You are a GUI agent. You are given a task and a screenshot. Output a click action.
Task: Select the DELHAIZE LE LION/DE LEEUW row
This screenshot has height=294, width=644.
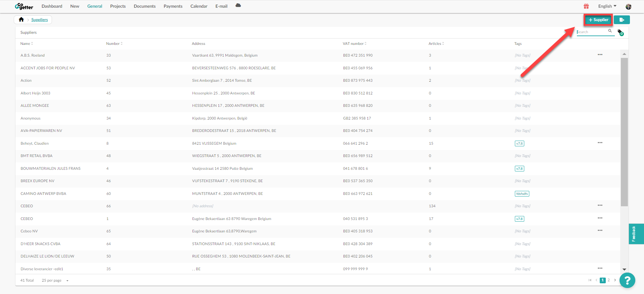coord(318,256)
